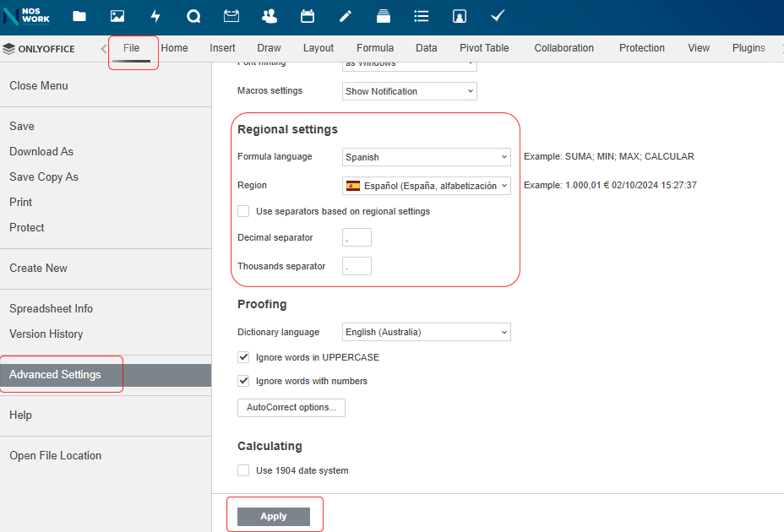Open the Calendar icon in top bar
Screen dimensions: 784x532
pos(308,17)
